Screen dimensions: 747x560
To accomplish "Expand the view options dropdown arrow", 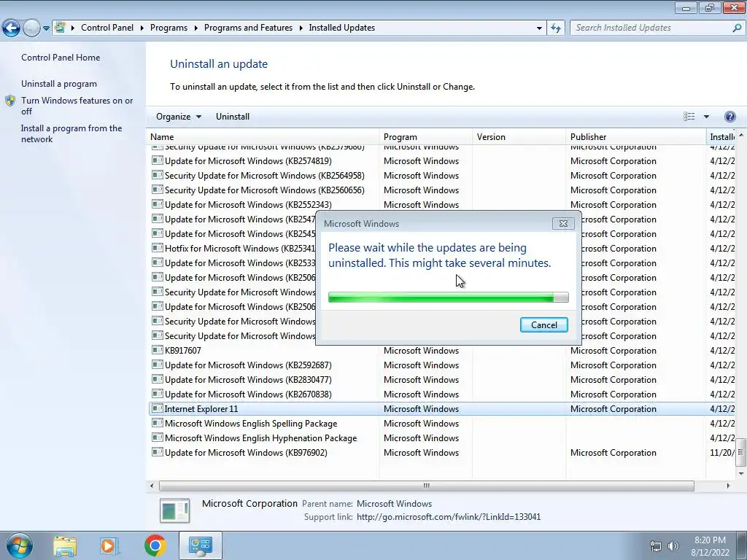I will [x=706, y=117].
